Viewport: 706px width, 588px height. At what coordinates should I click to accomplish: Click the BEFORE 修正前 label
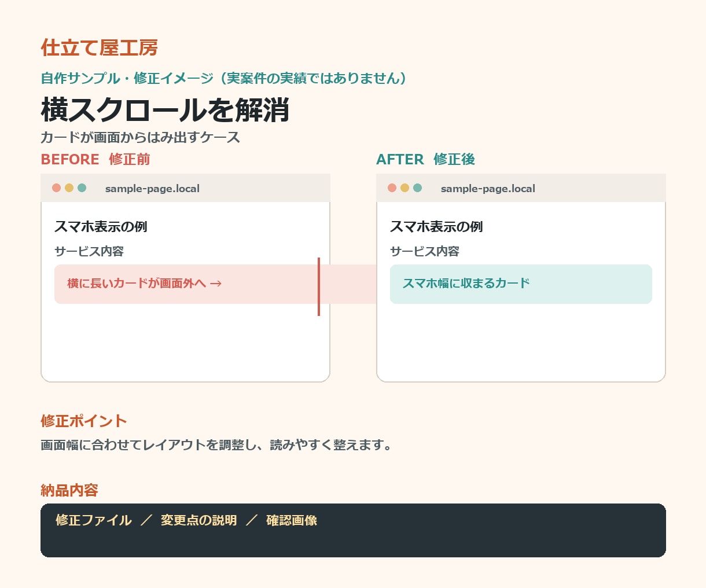pyautogui.click(x=95, y=160)
